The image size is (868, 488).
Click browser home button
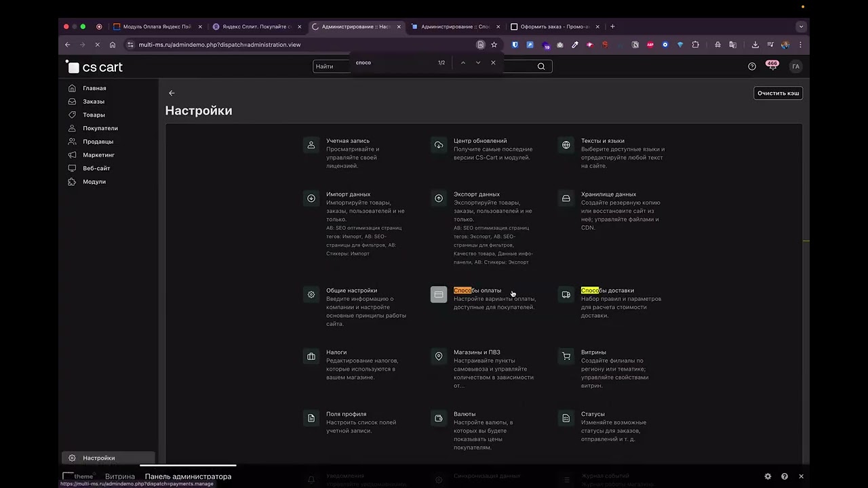point(113,45)
